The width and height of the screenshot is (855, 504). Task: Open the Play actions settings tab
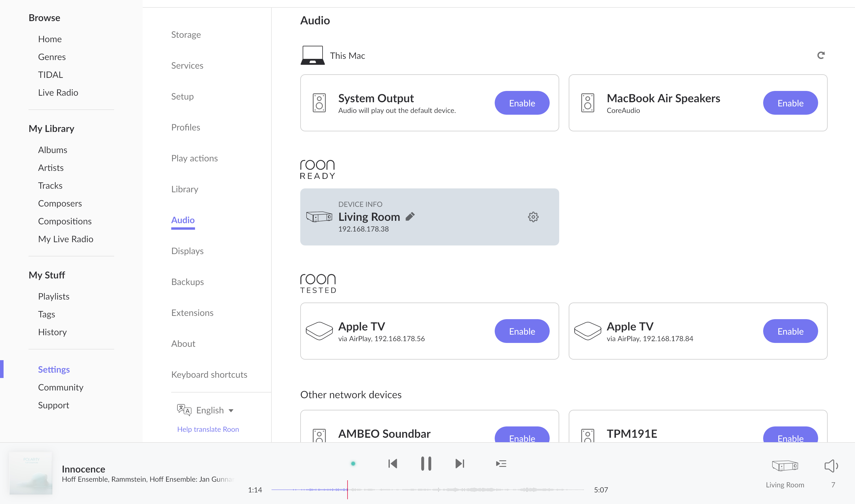click(194, 158)
